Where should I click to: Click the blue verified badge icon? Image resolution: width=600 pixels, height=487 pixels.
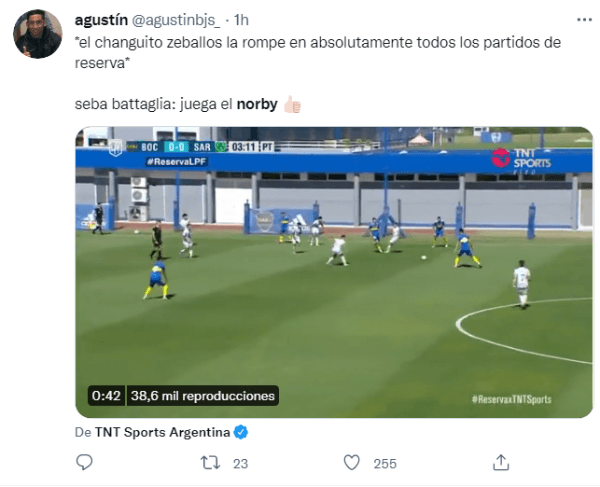pos(241,432)
